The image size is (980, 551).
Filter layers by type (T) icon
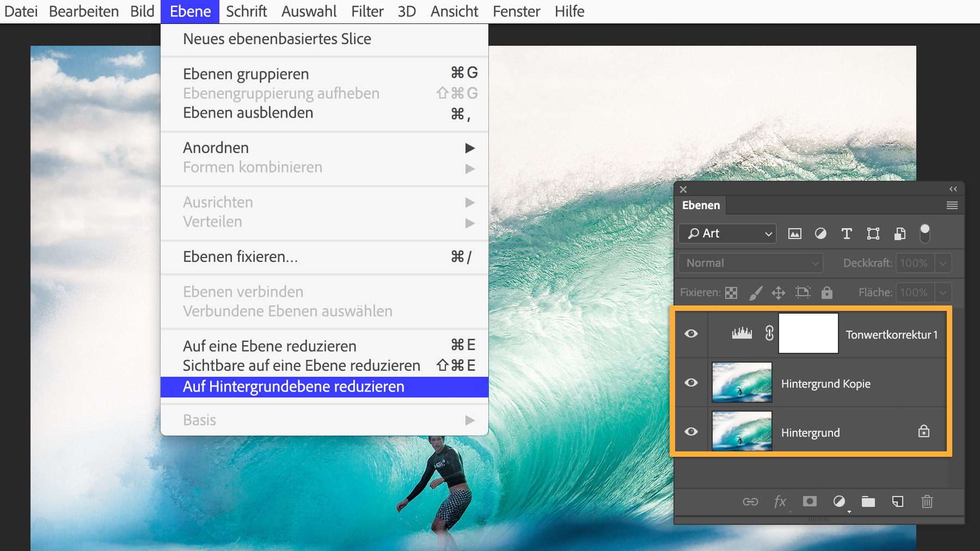point(847,234)
